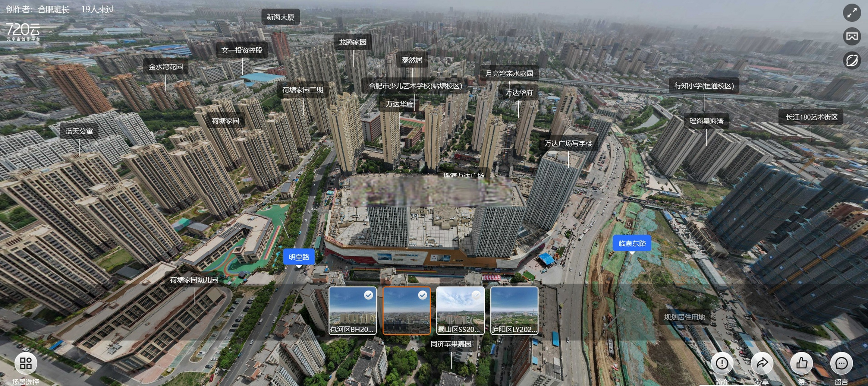Viewport: 868px width, 386px height.
Task: Open the 简介 info icon
Action: click(722, 363)
